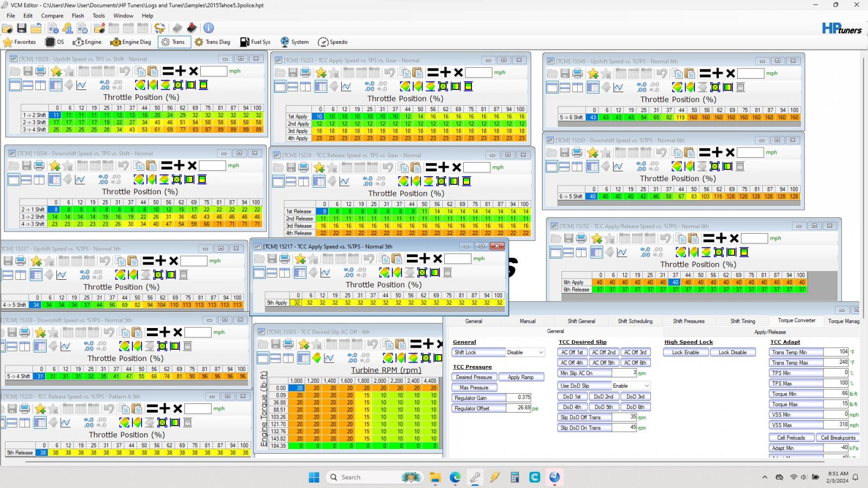The height and width of the screenshot is (488, 868).
Task: Open Windows Start menu
Action: pos(314,477)
